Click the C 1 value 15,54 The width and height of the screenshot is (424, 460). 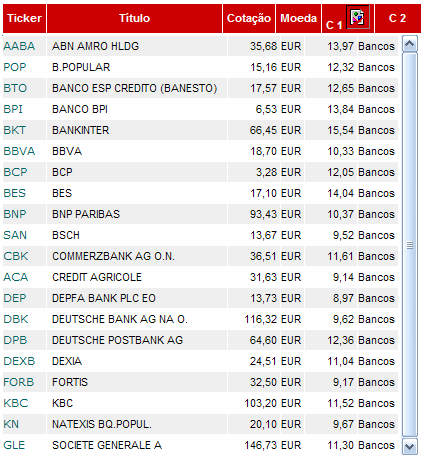[x=340, y=130]
